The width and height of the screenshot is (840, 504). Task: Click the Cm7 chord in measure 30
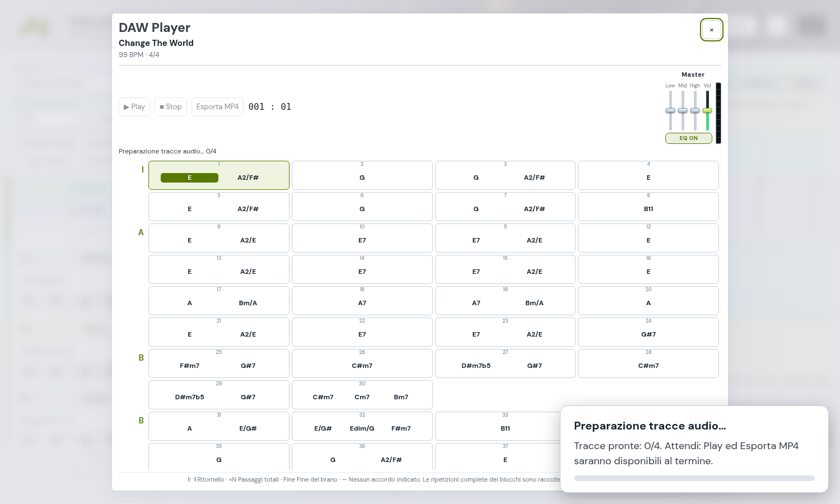[x=362, y=397]
